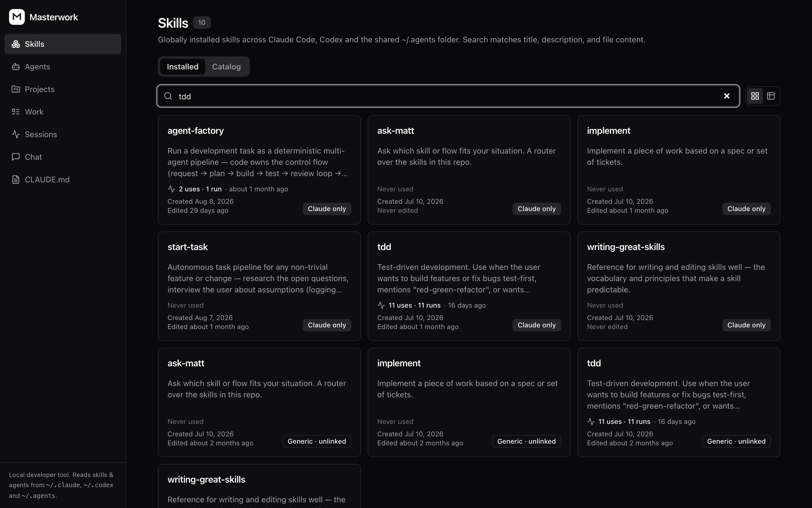Click Generic unlinked badge on implement card
The width and height of the screenshot is (812, 508).
[526, 441]
